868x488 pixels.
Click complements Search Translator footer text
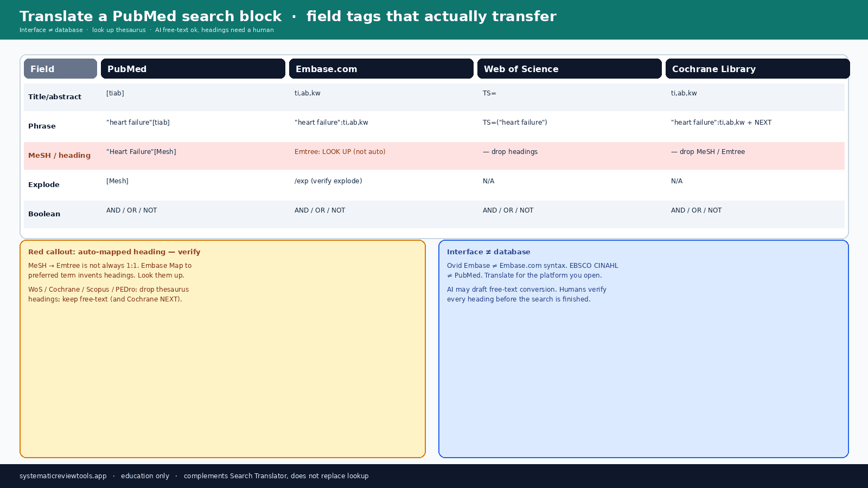pos(276,476)
